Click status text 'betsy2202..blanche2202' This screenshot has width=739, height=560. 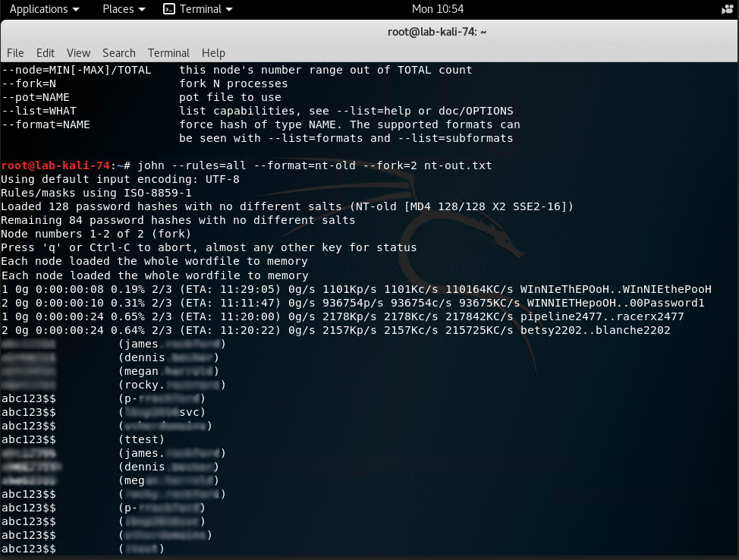pyautogui.click(x=596, y=330)
